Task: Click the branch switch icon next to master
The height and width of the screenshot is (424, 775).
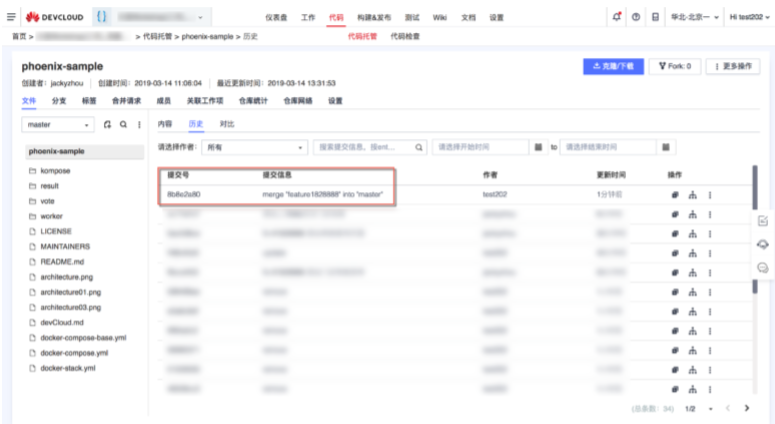Action: click(x=107, y=125)
